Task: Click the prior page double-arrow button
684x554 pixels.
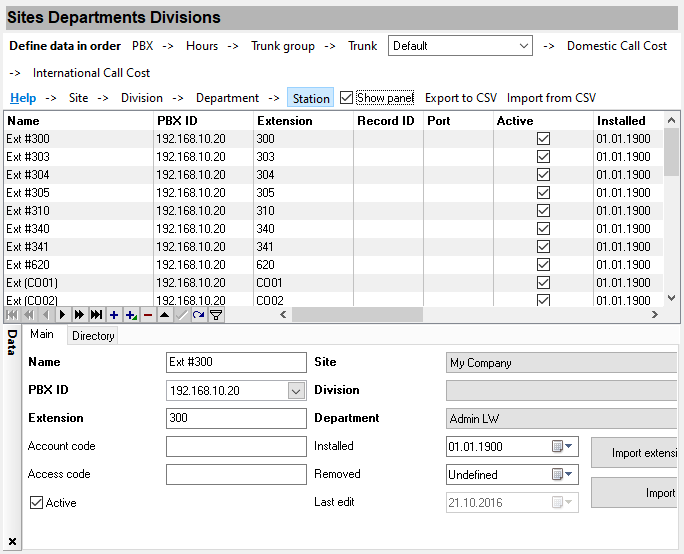Action: click(29, 315)
